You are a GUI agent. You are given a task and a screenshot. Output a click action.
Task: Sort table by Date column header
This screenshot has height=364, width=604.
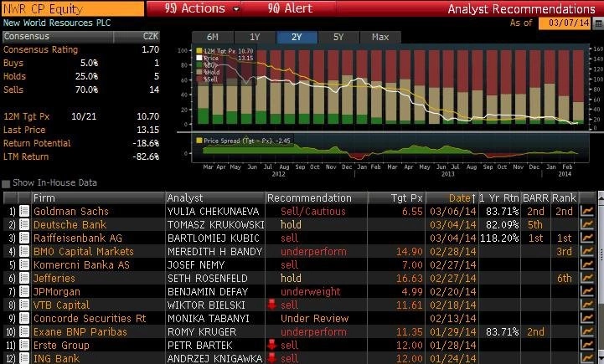click(x=452, y=198)
